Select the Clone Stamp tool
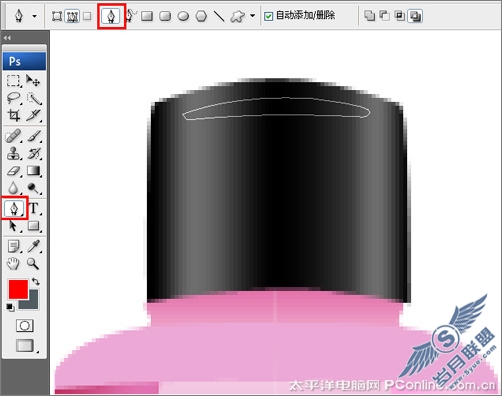Viewport: 502px width, 396px height. tap(13, 153)
